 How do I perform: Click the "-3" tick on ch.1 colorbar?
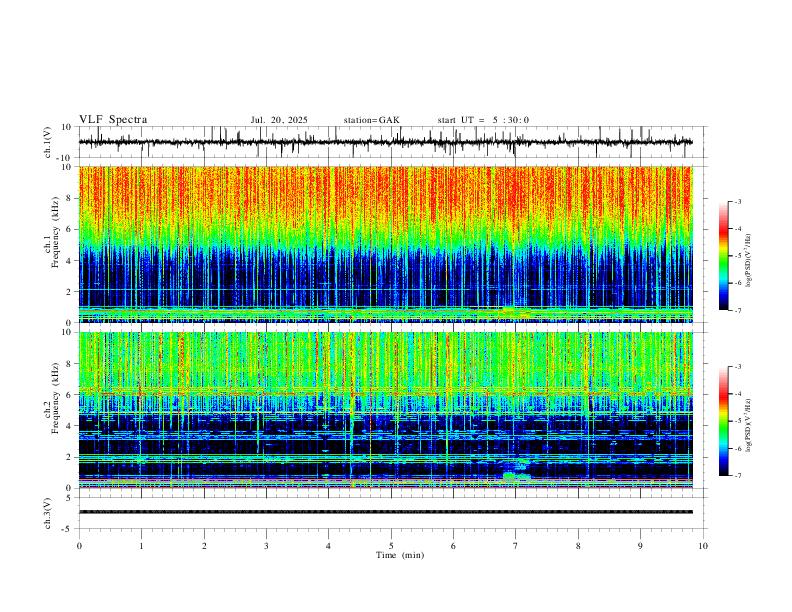click(x=738, y=201)
